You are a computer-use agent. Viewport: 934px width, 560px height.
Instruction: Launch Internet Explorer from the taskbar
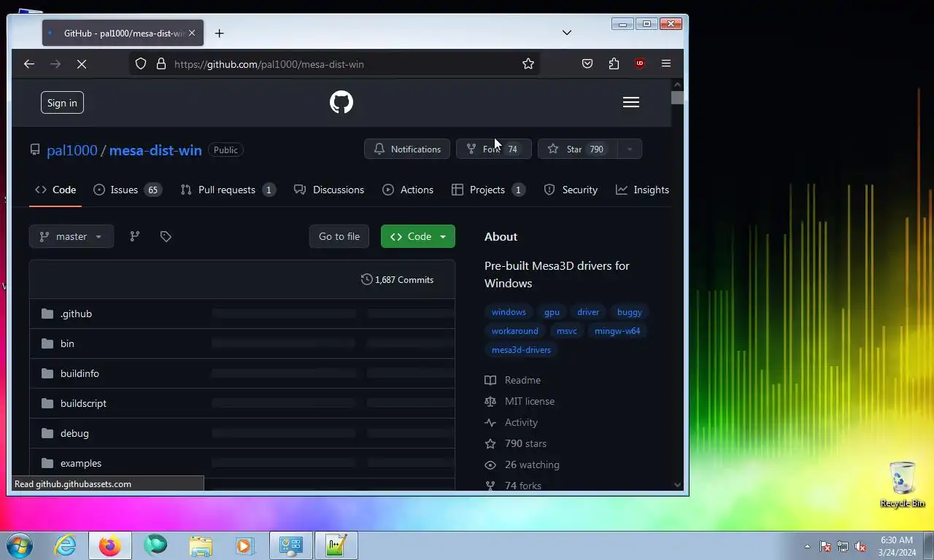(x=66, y=545)
